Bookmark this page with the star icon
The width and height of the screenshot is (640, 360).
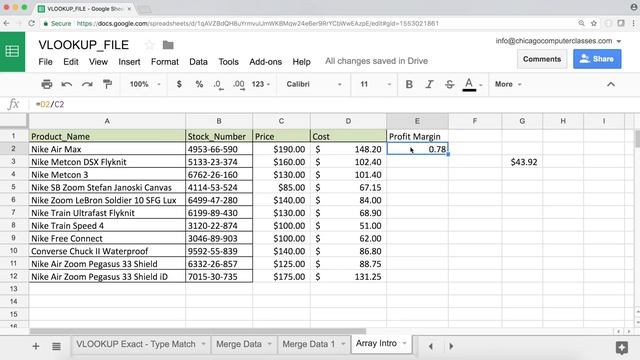point(594,23)
